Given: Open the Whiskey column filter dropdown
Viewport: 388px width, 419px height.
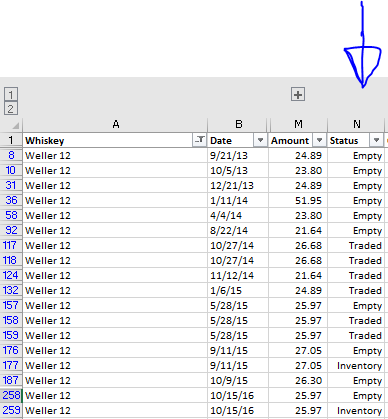Looking at the screenshot, I should tap(200, 140).
